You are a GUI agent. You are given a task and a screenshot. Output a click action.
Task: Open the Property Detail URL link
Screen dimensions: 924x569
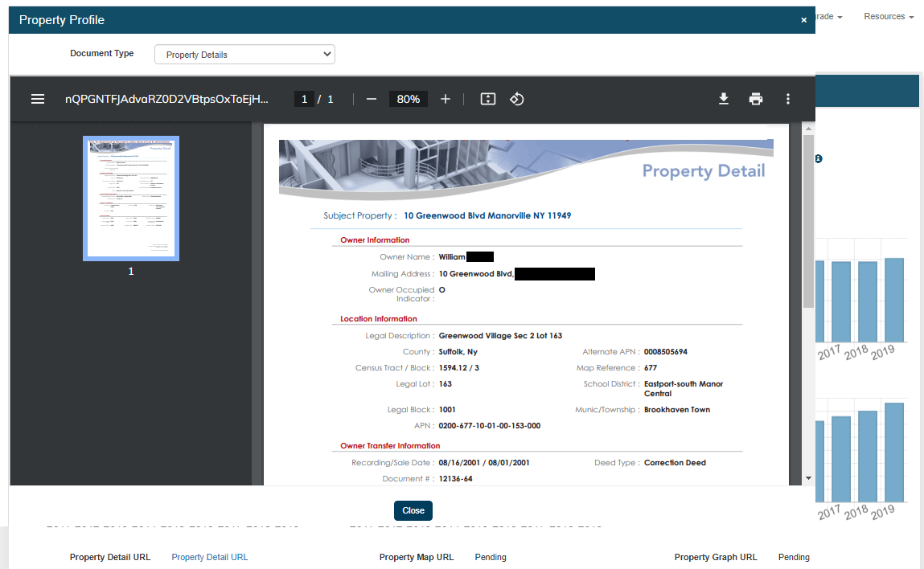point(210,557)
